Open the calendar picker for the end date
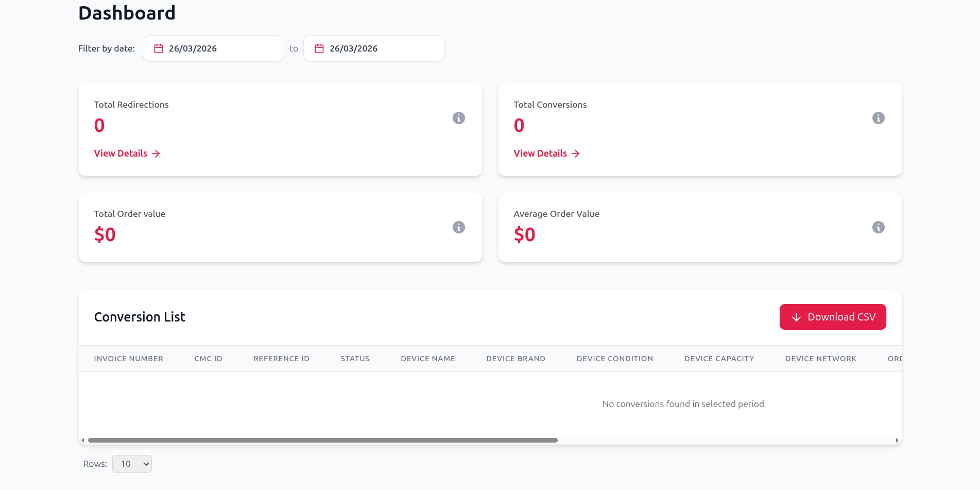This screenshot has height=490, width=980. point(320,48)
